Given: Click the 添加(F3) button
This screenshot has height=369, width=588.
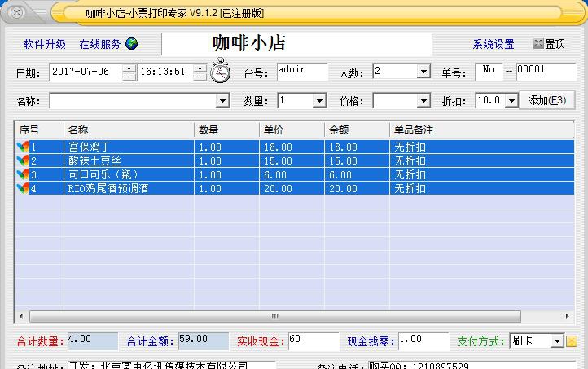Looking at the screenshot, I should [547, 100].
